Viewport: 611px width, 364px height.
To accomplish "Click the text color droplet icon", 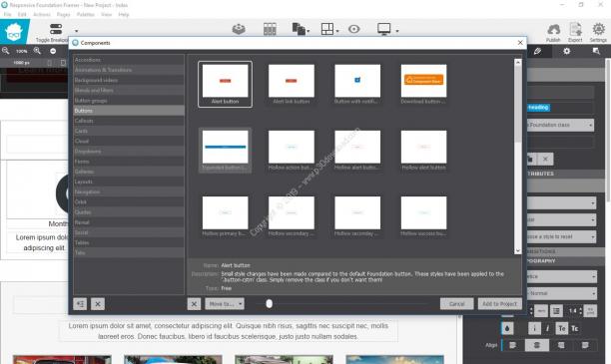I will pyautogui.click(x=507, y=328).
